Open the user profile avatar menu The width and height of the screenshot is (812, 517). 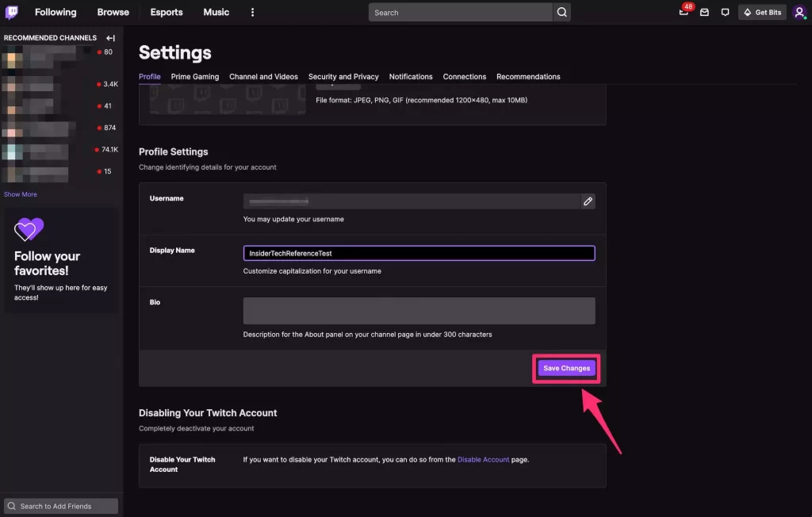(x=799, y=12)
